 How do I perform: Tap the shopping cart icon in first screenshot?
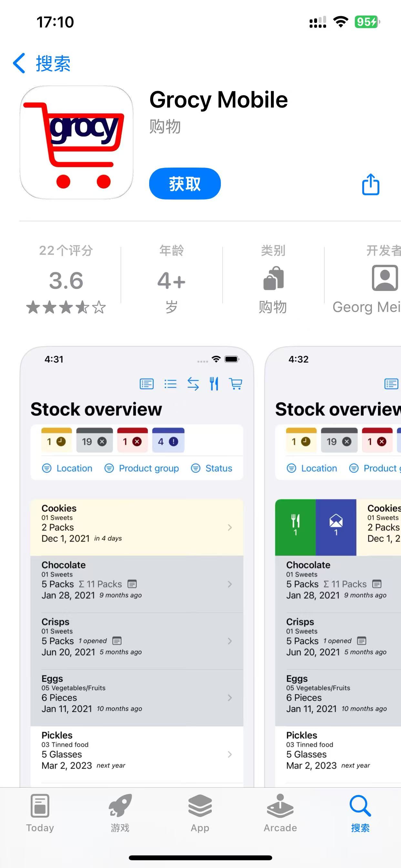(236, 384)
